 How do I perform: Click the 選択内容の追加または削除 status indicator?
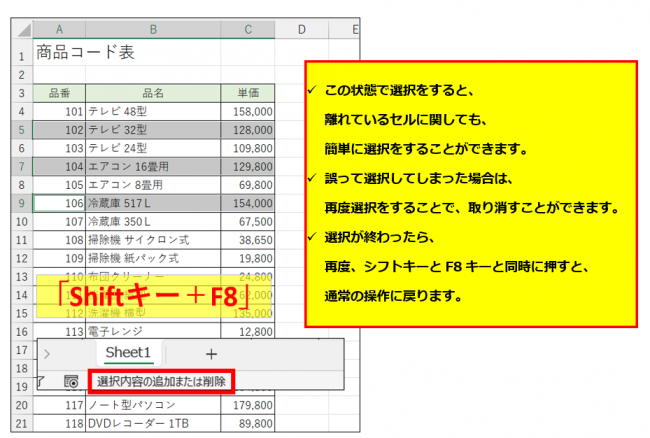[163, 381]
